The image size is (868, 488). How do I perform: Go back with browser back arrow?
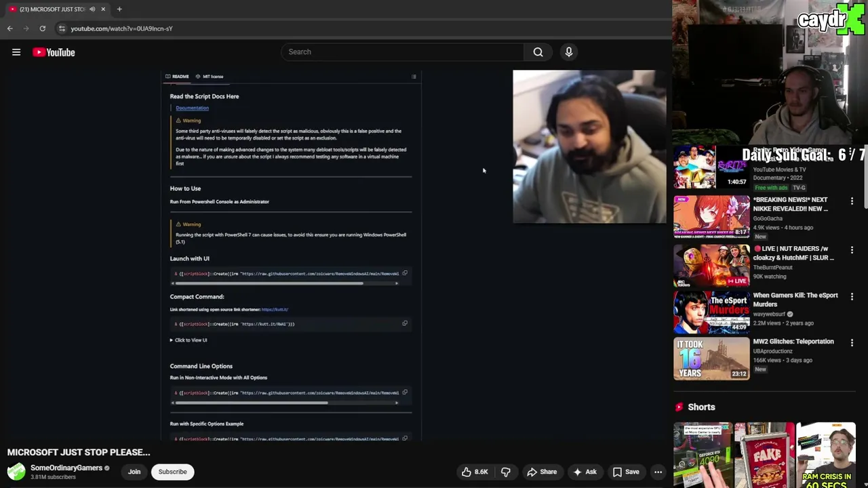pyautogui.click(x=9, y=28)
